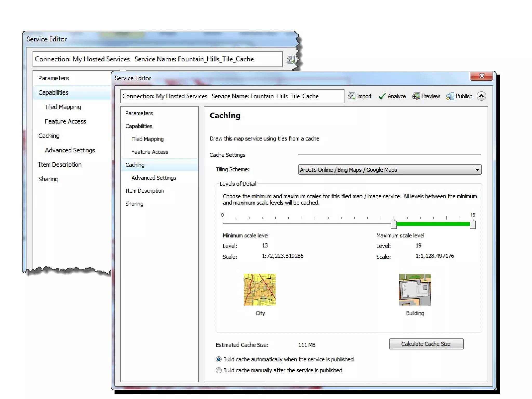Select Tiled Mapping in front panel
The height and width of the screenshot is (399, 532).
tap(147, 139)
